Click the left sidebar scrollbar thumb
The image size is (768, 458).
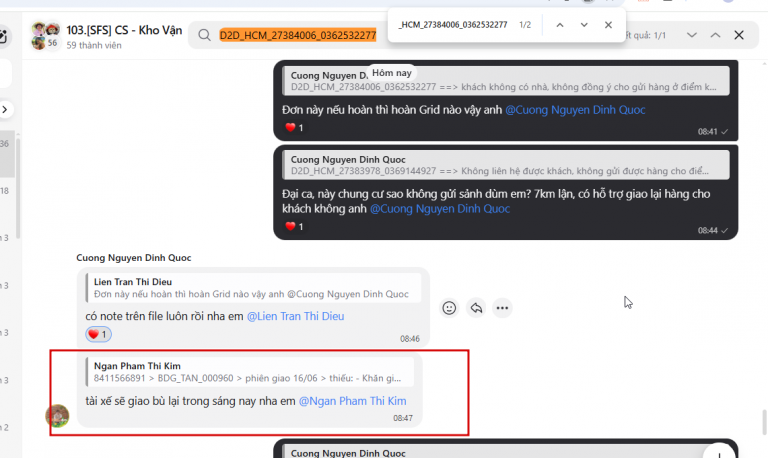coord(18,189)
